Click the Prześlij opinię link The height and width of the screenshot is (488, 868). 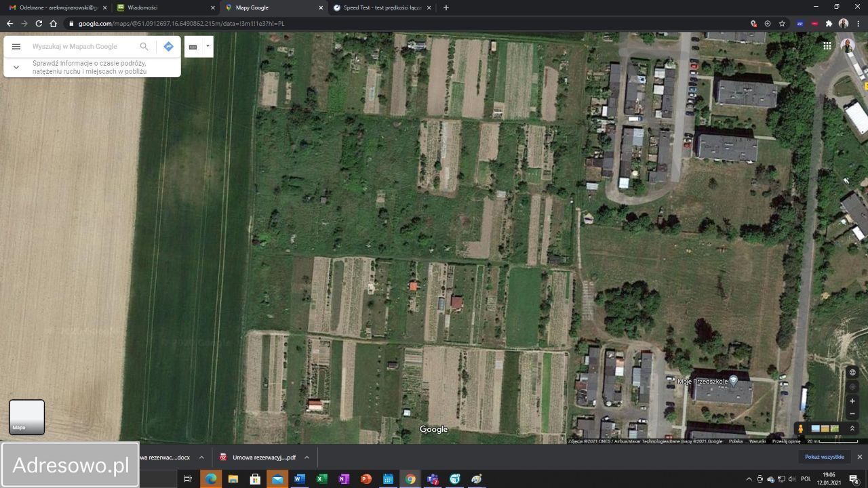click(x=786, y=441)
